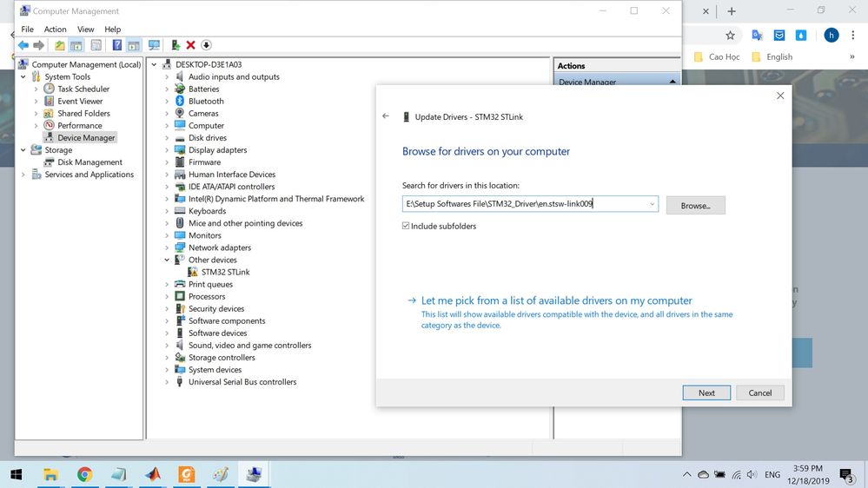Click the Performance icon in System Tools
This screenshot has width=868, height=488.
(50, 125)
